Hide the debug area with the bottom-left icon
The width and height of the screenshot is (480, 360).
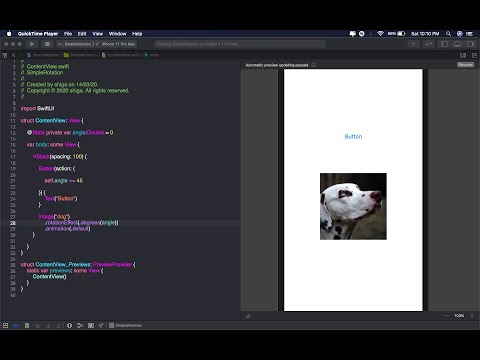tap(5, 325)
